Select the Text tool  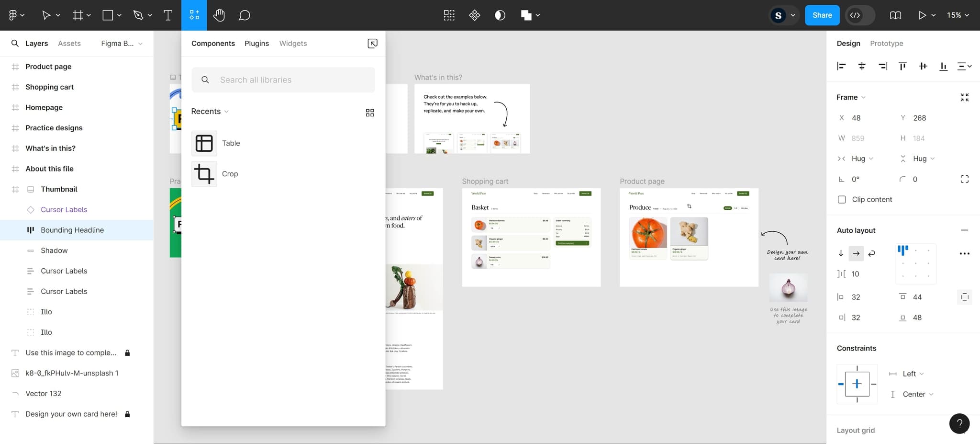(168, 15)
